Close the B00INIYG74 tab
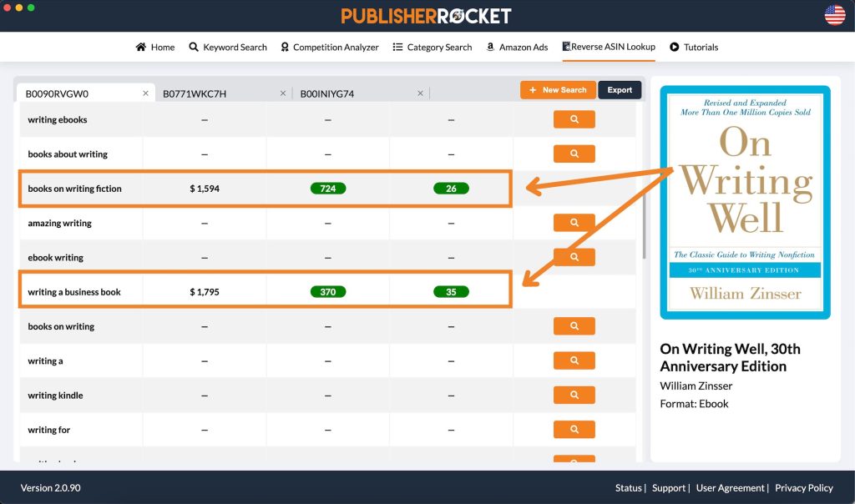This screenshot has width=855, height=504. point(421,93)
